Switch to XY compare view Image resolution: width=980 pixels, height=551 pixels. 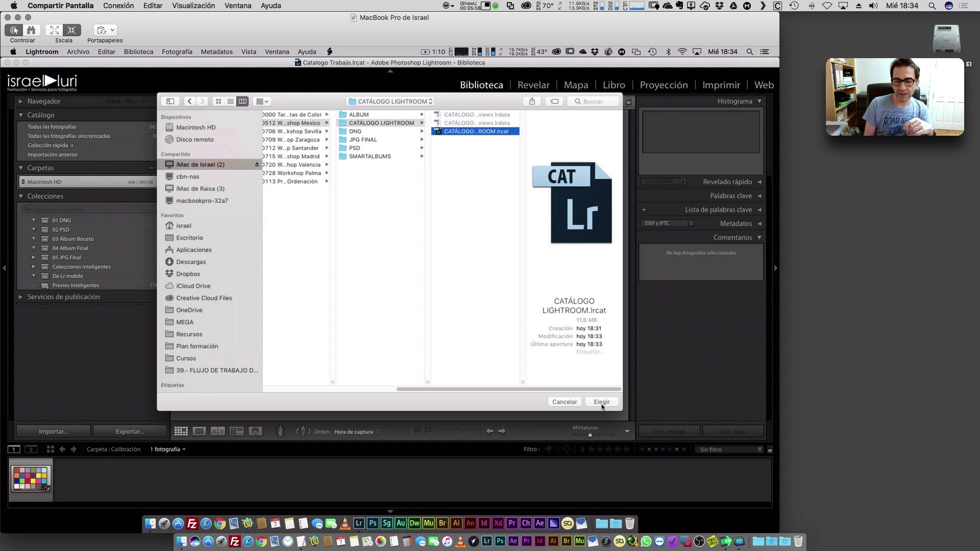[x=218, y=432]
